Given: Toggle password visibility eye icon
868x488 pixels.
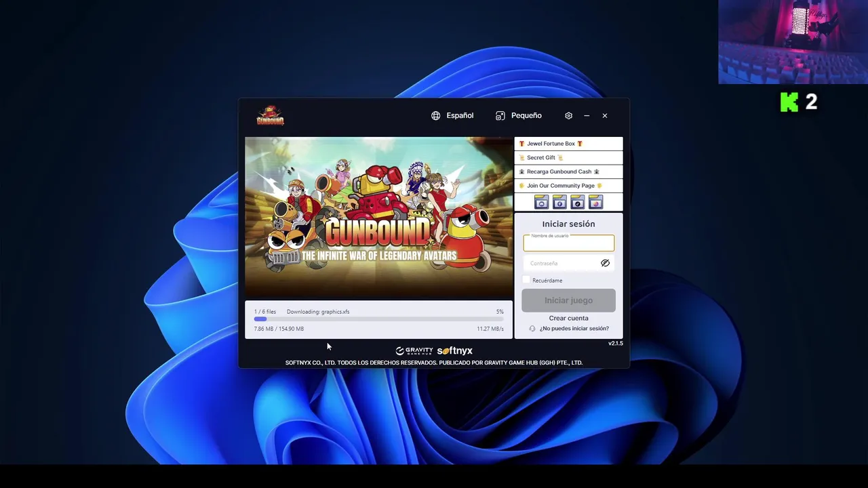Looking at the screenshot, I should pos(605,263).
